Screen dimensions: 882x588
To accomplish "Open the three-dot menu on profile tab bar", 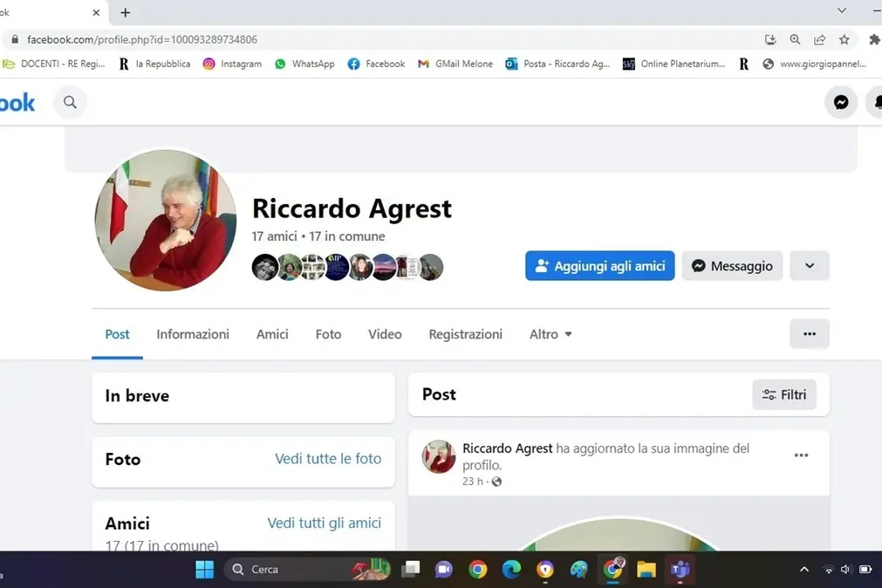I will click(810, 333).
